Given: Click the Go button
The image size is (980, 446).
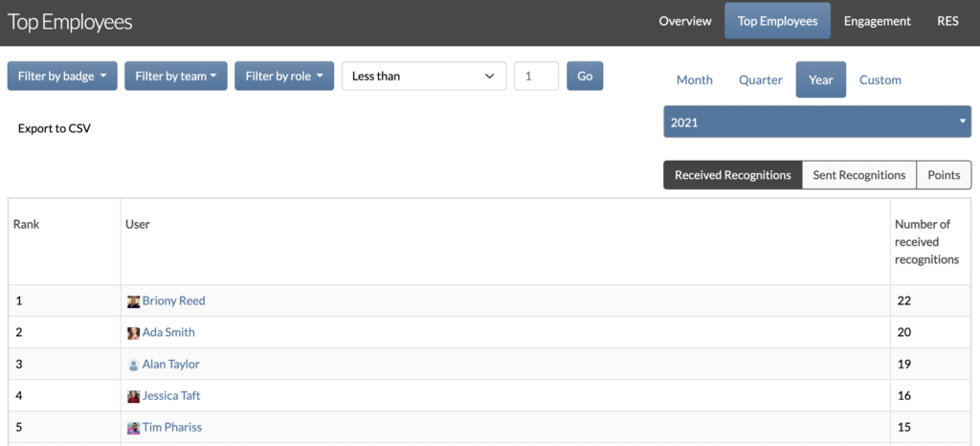Looking at the screenshot, I should click(585, 77).
